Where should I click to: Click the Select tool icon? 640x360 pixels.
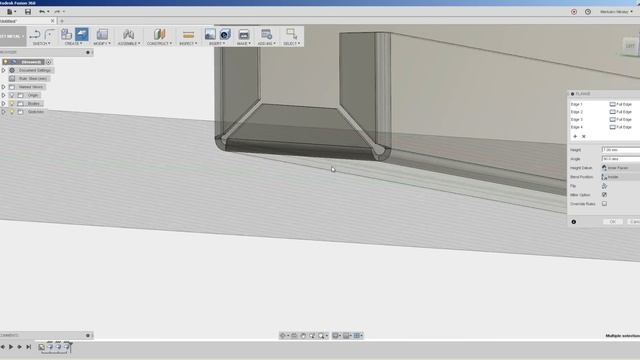click(291, 34)
